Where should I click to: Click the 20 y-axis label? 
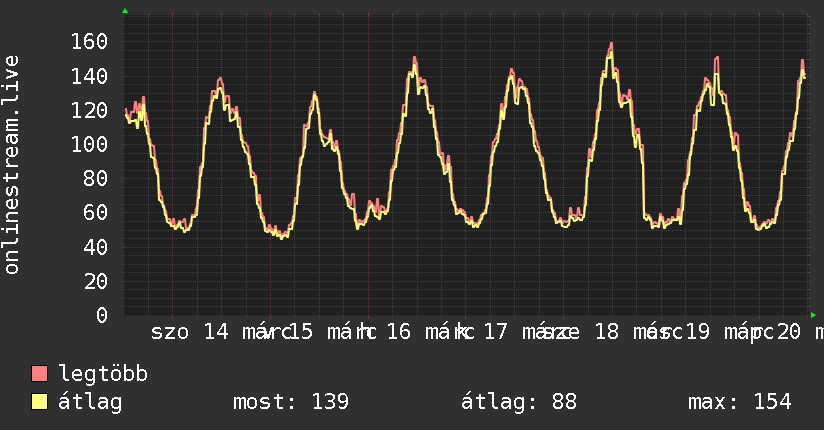(96, 282)
